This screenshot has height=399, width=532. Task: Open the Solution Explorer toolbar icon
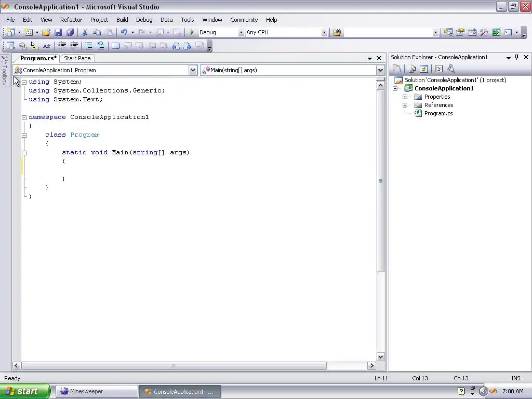coord(448,32)
